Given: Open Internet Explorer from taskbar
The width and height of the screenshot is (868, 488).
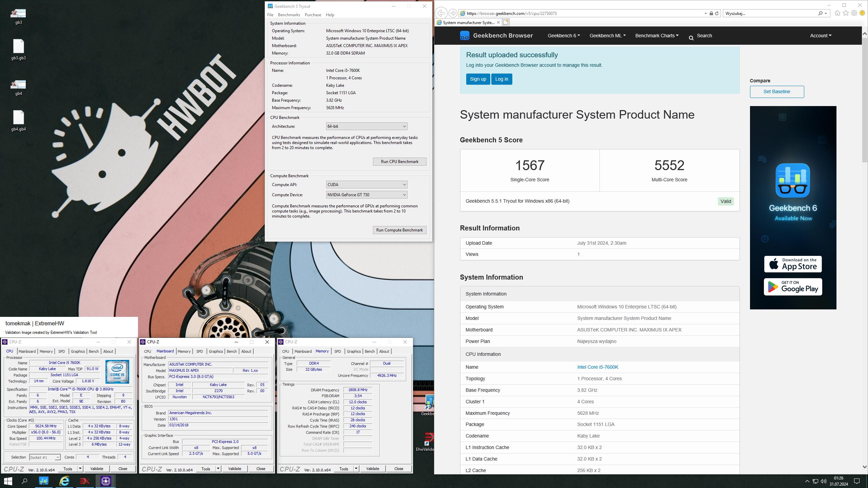Looking at the screenshot, I should [64, 481].
